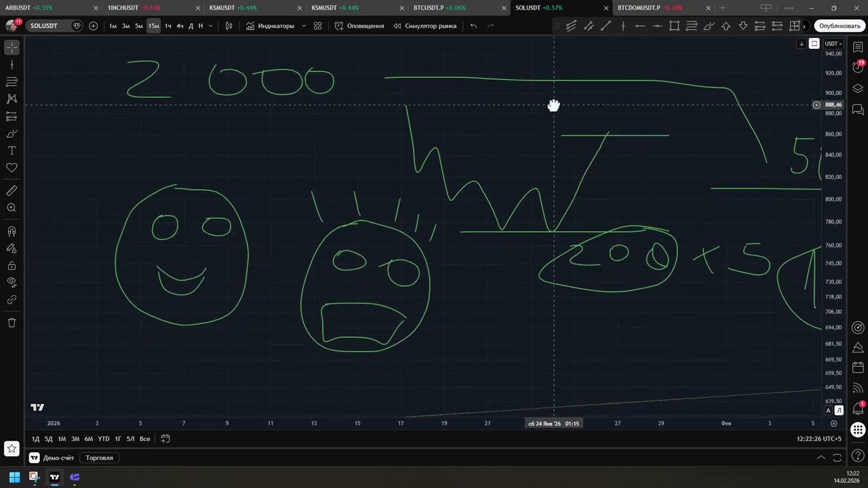Open the forecasting and measurement tools group

point(12,116)
